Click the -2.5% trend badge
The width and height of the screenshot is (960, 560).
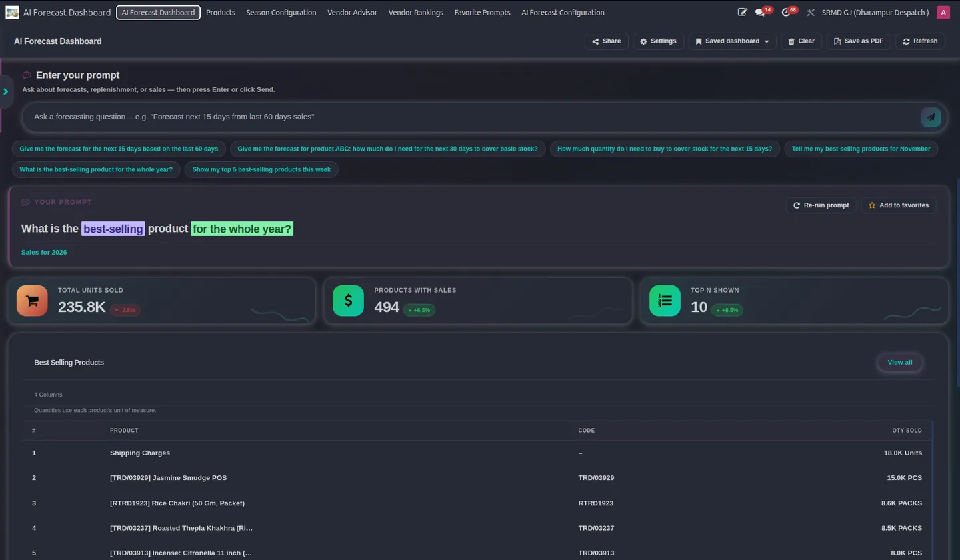[125, 311]
